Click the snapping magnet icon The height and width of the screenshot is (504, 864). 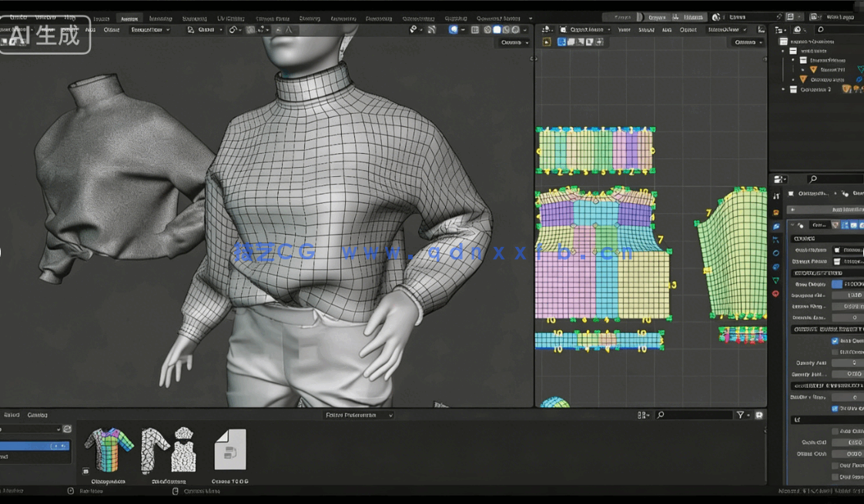(x=232, y=29)
